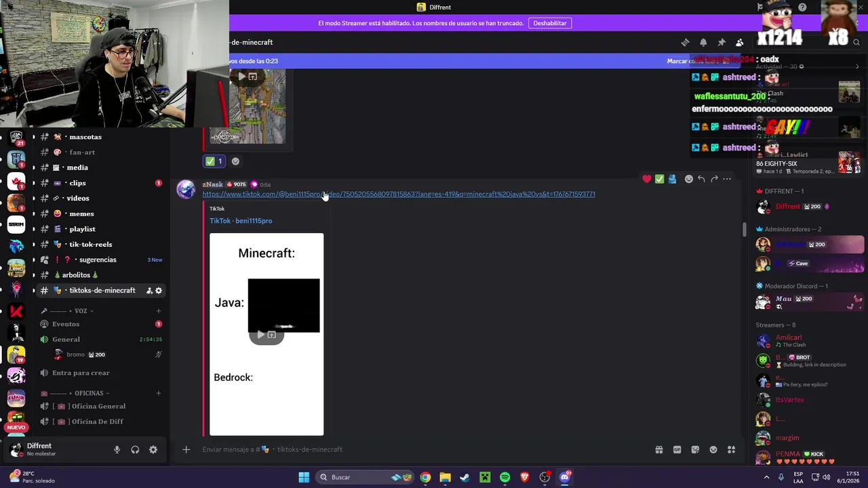Viewport: 868px width, 488px height.
Task: Open Steam from the taskbar
Action: [465, 477]
